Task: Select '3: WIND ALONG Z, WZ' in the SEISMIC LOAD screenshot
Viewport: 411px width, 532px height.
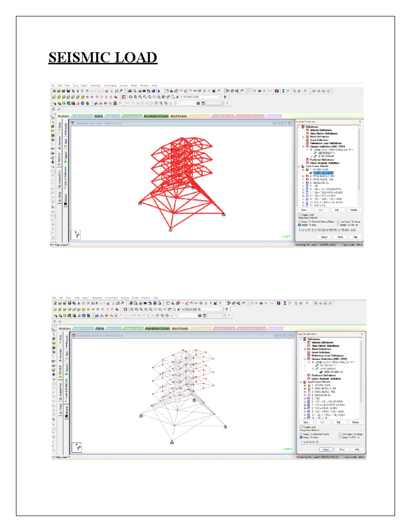Action: point(321,180)
